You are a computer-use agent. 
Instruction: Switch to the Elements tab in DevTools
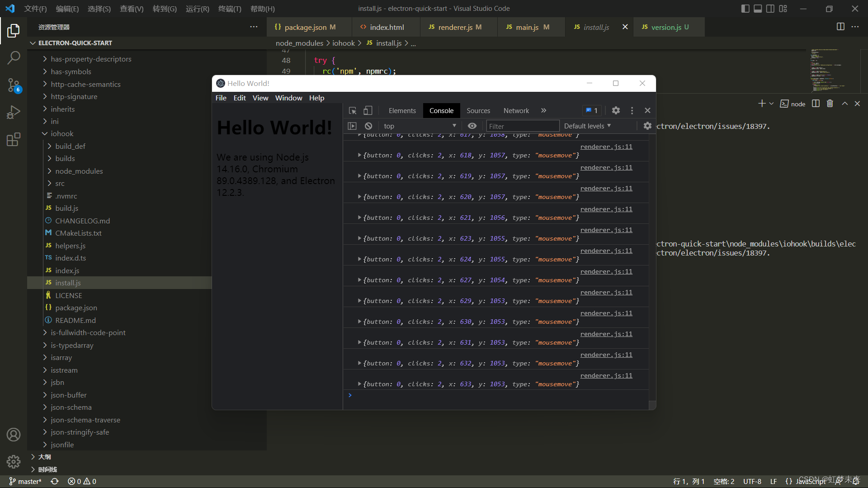402,110
